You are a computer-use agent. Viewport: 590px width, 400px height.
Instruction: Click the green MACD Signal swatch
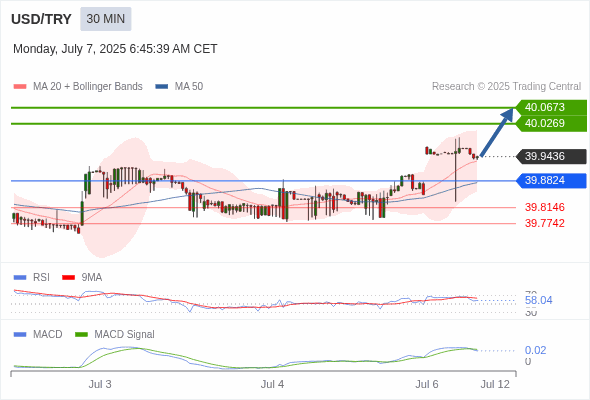[x=81, y=335]
